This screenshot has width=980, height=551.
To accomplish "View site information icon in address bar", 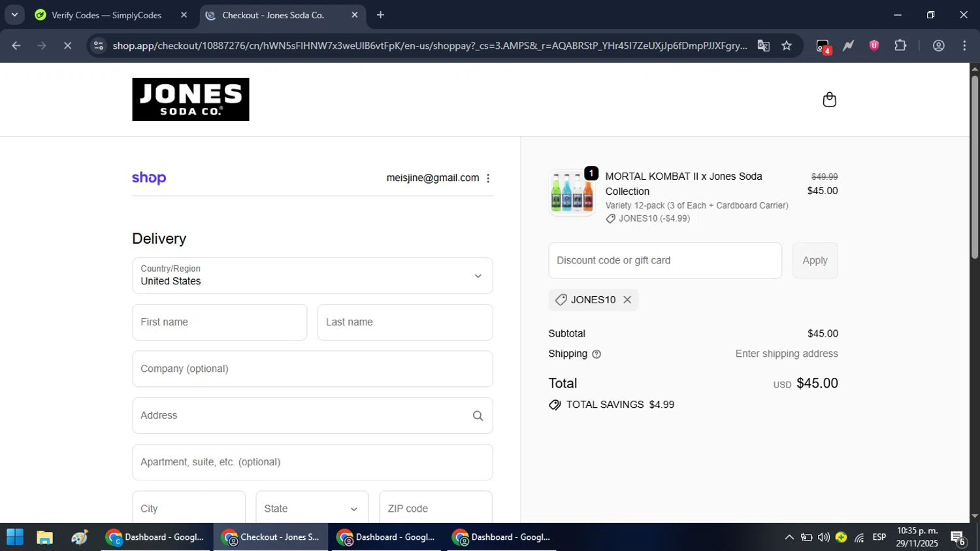I will point(98,46).
